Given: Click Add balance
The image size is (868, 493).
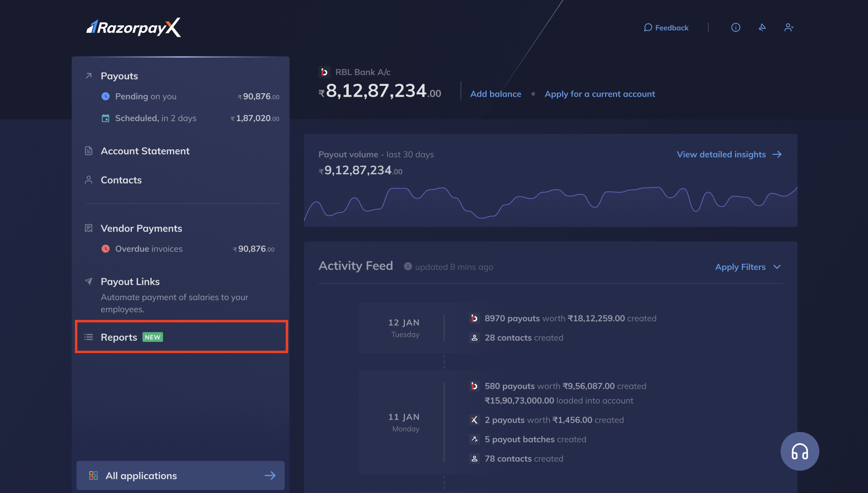Looking at the screenshot, I should pyautogui.click(x=496, y=94).
